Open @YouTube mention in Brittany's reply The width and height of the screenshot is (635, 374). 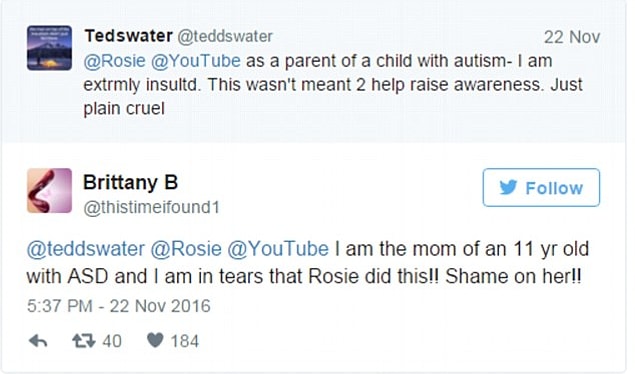point(278,249)
